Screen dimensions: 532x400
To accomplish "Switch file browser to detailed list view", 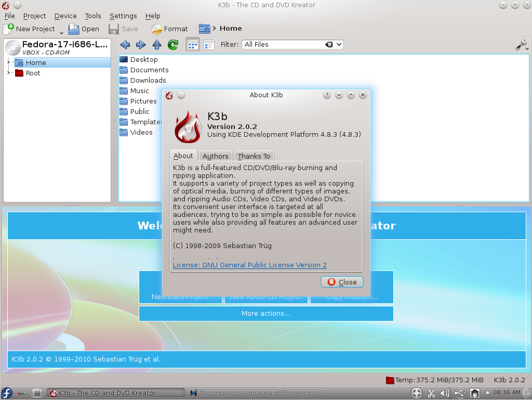I will coord(209,45).
